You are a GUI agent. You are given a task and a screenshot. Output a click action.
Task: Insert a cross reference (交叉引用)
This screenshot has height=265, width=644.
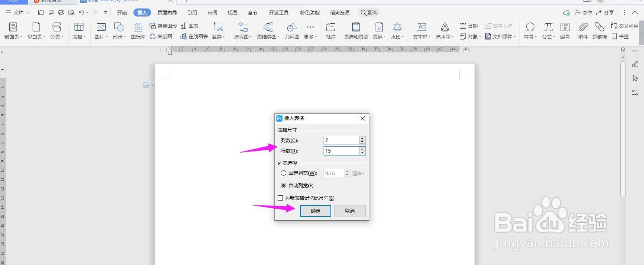click(625, 26)
